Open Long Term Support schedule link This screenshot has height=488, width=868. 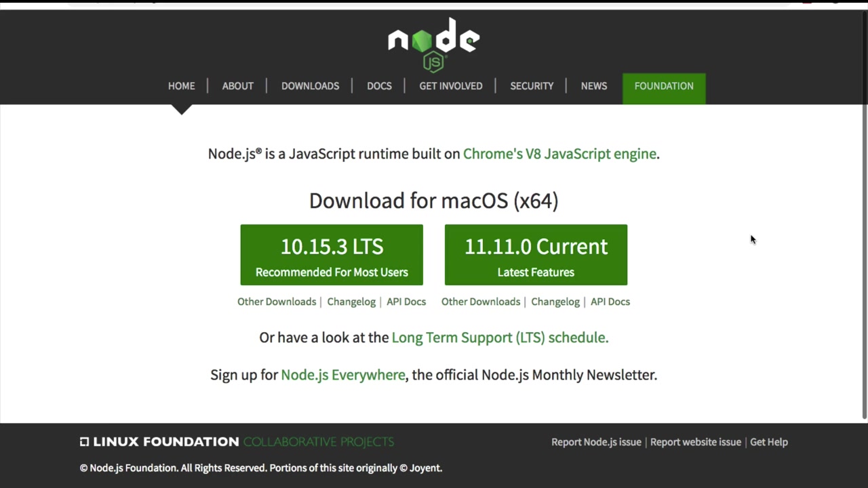point(500,338)
